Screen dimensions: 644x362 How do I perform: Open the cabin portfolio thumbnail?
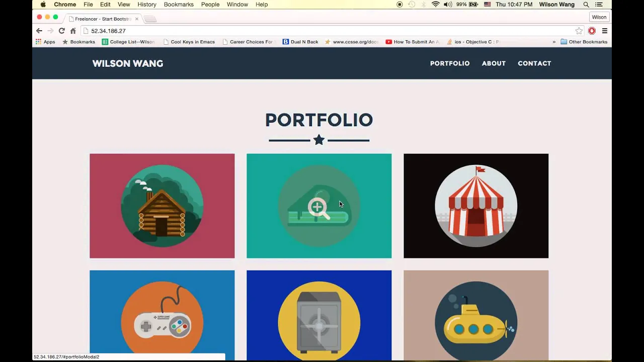click(162, 206)
